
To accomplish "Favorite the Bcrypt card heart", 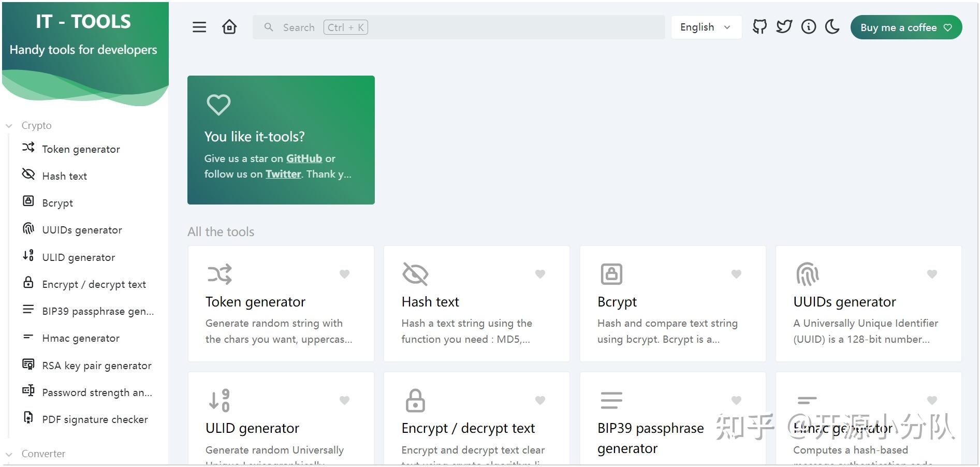I will tap(736, 274).
